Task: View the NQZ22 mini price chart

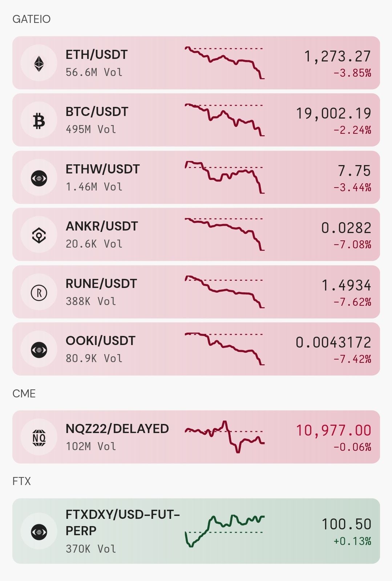Action: click(x=225, y=437)
